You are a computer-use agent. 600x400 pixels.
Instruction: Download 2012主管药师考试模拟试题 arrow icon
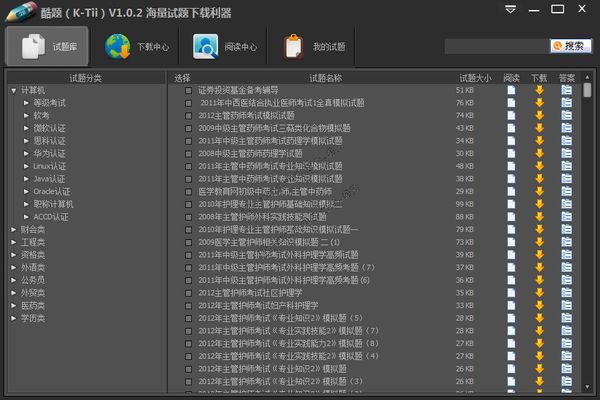tap(540, 116)
